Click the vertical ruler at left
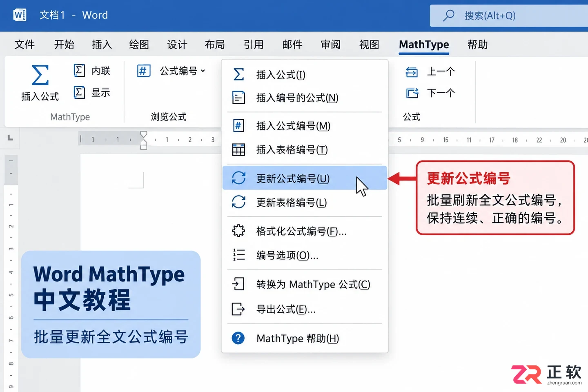Image resolution: width=588 pixels, height=392 pixels. click(11, 273)
